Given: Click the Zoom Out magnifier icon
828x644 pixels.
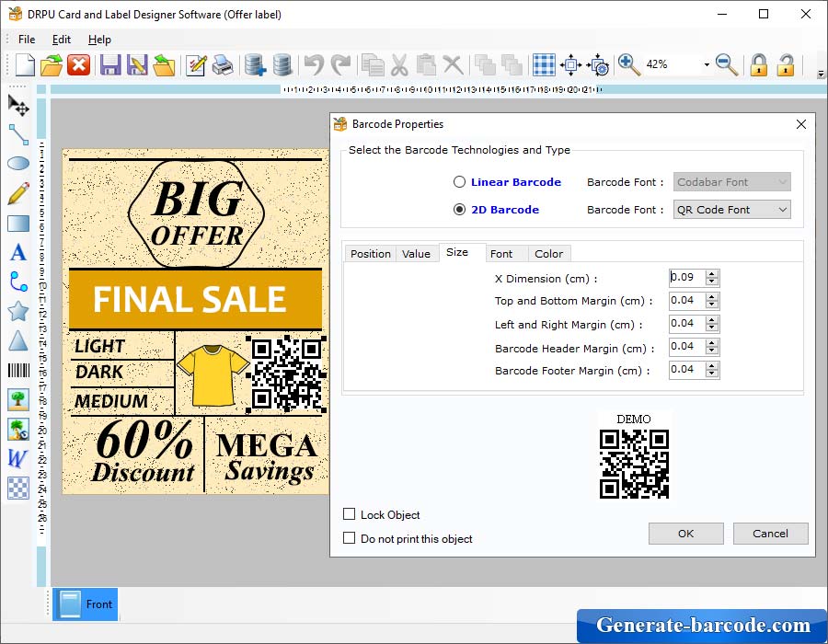Looking at the screenshot, I should pyautogui.click(x=727, y=65).
